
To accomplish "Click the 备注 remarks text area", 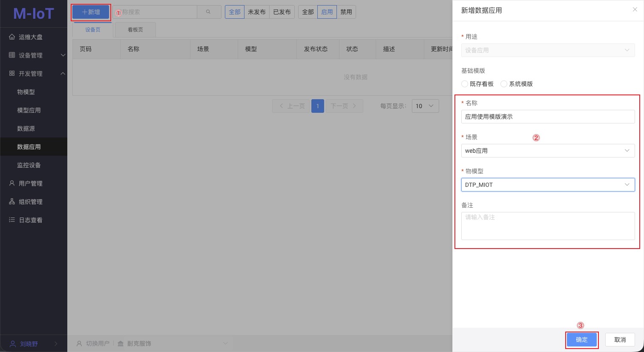I will (547, 226).
